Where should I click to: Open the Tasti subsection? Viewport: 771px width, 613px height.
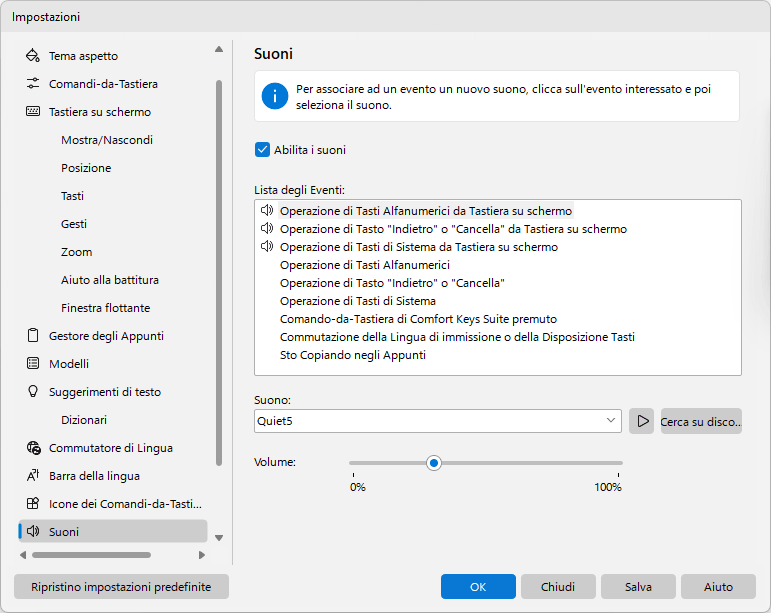tap(72, 196)
